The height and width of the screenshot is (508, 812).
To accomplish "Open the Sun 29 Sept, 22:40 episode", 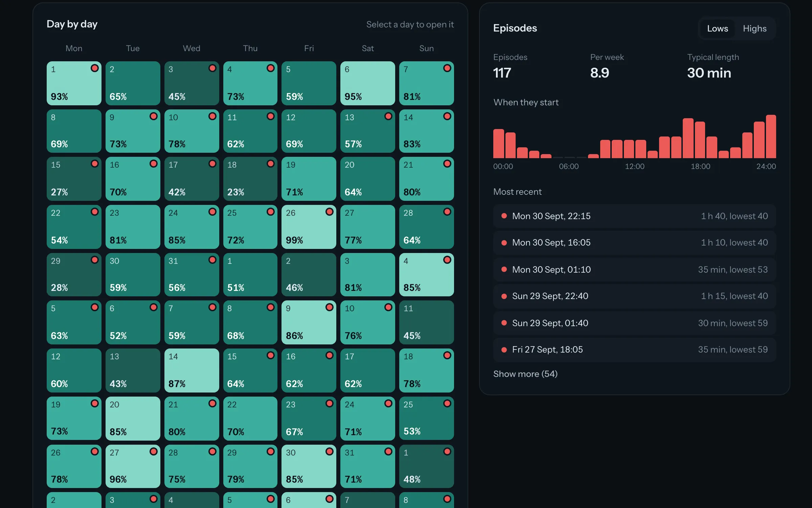I will (634, 296).
